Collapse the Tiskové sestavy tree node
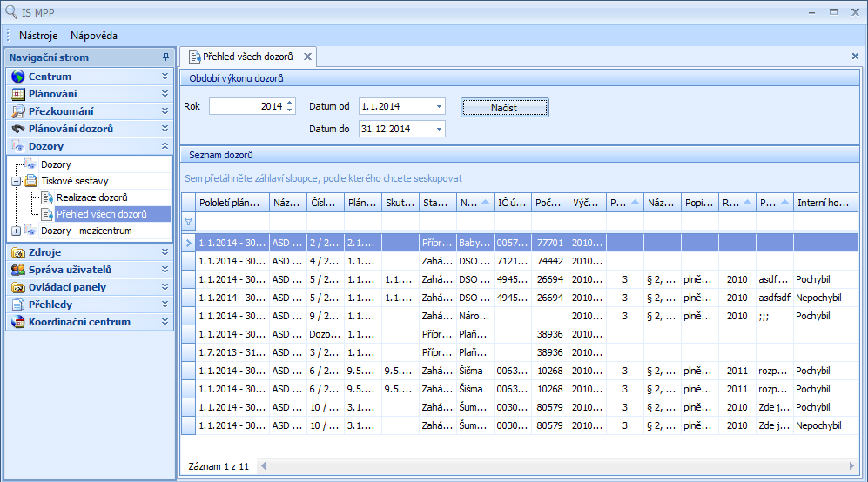The width and height of the screenshot is (868, 482). point(16,181)
